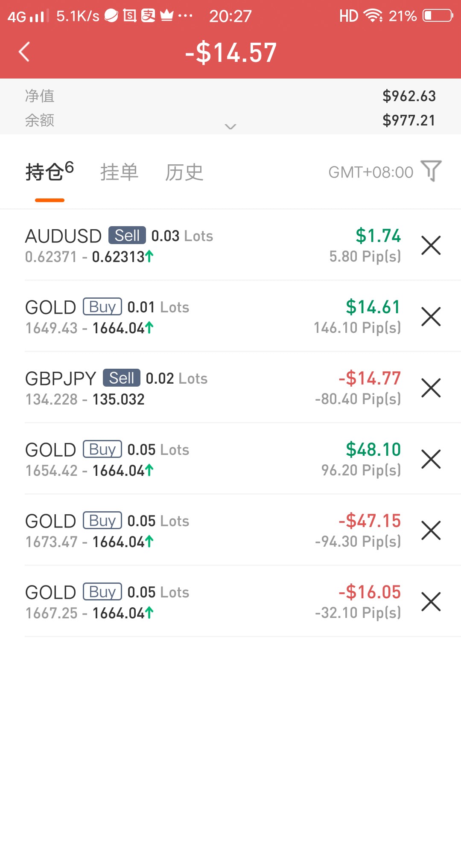Switch to the 历史 tab
Image resolution: width=461 pixels, height=868 pixels.
pos(184,172)
